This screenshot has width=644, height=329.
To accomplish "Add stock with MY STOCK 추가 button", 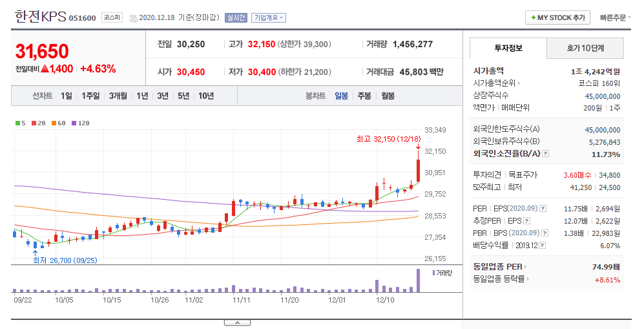I will [x=557, y=17].
